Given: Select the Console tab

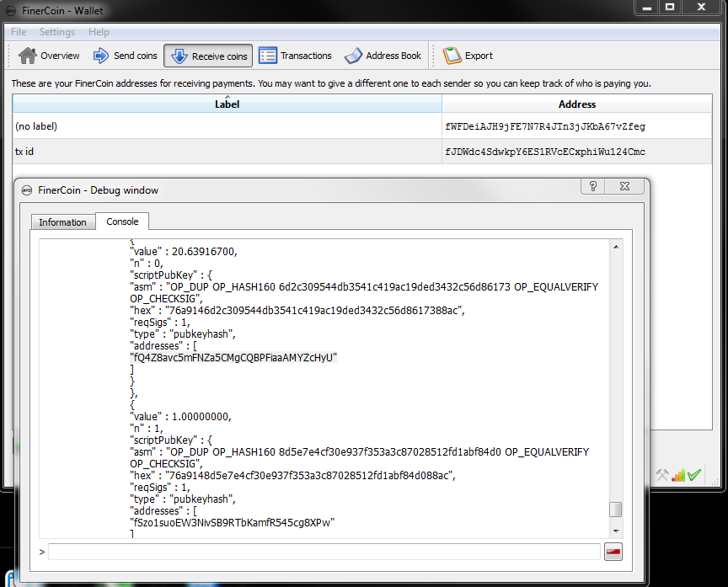Looking at the screenshot, I should (x=122, y=221).
